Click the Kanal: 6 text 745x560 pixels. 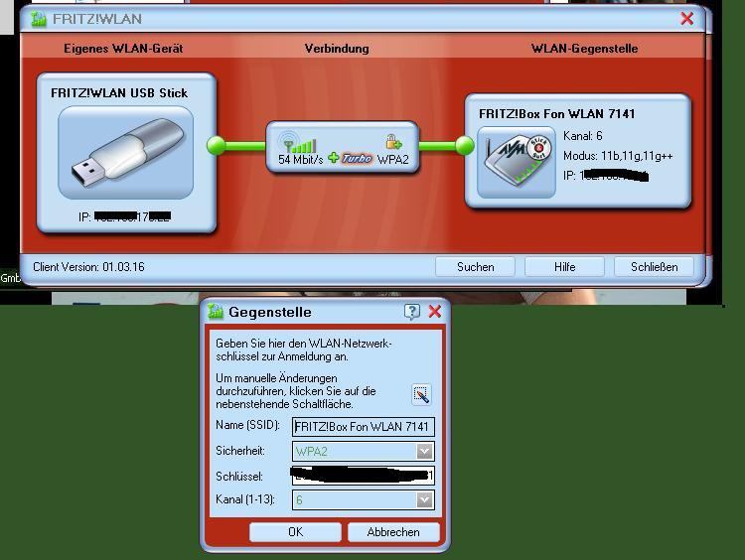583,136
